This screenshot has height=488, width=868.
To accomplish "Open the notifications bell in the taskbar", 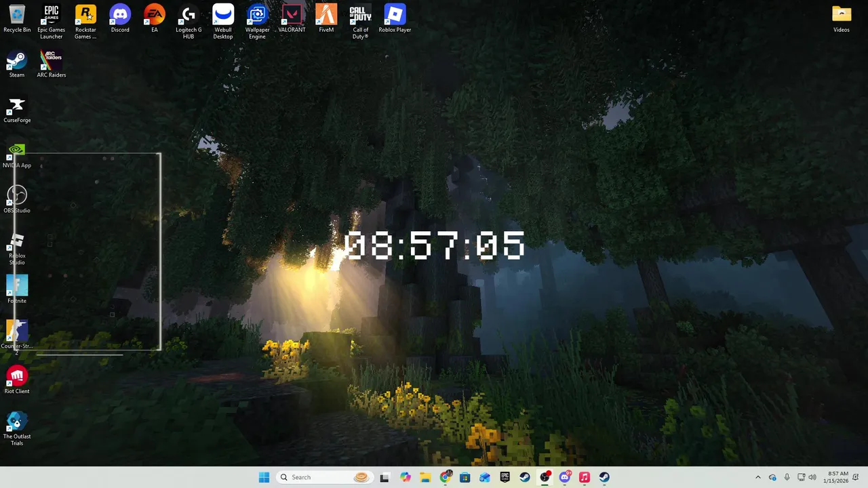I will pos(856,477).
